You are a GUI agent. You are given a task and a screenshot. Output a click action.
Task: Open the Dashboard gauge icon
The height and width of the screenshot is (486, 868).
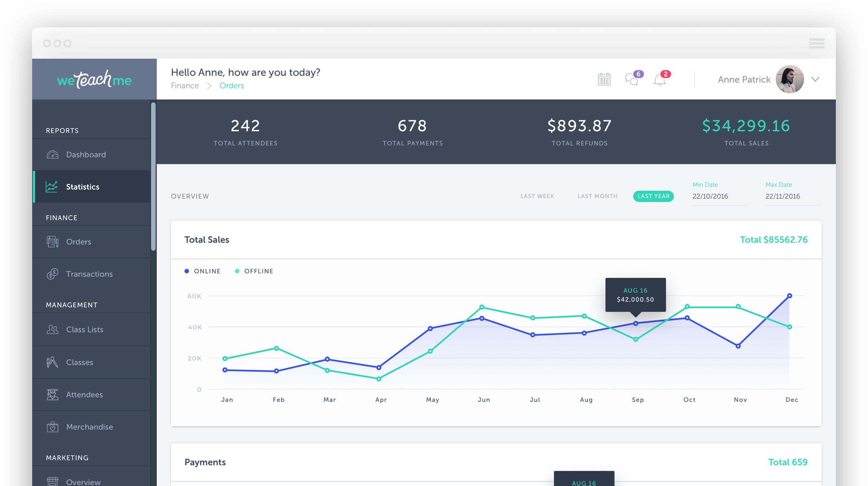coord(52,154)
